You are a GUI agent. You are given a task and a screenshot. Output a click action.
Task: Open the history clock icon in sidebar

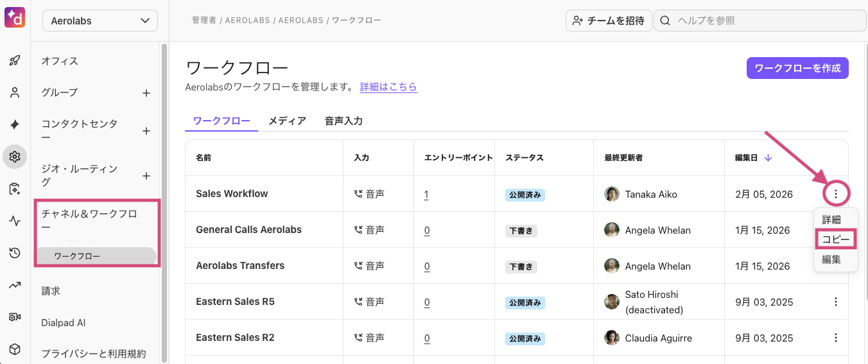point(15,253)
